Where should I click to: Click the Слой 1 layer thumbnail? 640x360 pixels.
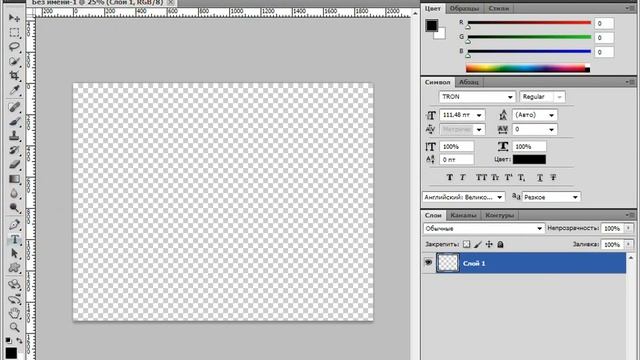[448, 262]
